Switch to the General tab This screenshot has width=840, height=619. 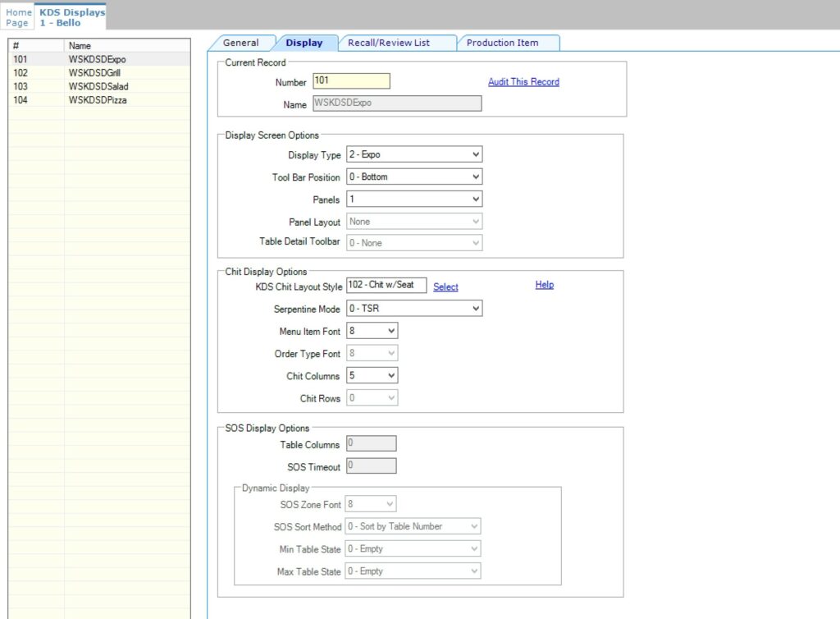[x=240, y=43]
